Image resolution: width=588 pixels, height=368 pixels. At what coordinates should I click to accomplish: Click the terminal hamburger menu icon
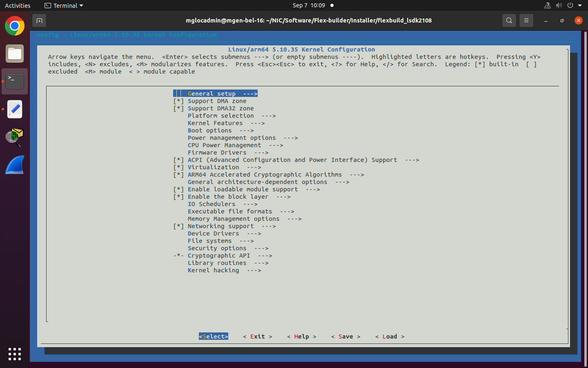(526, 20)
